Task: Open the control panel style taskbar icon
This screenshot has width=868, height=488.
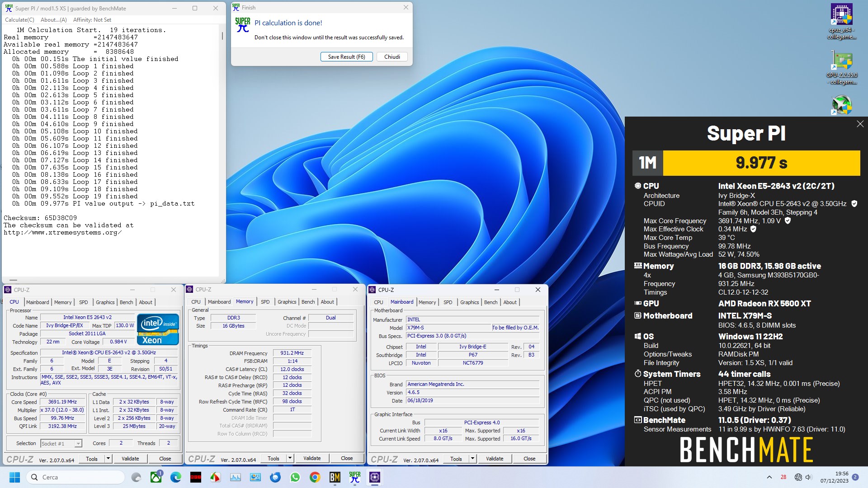Action: tap(255, 477)
